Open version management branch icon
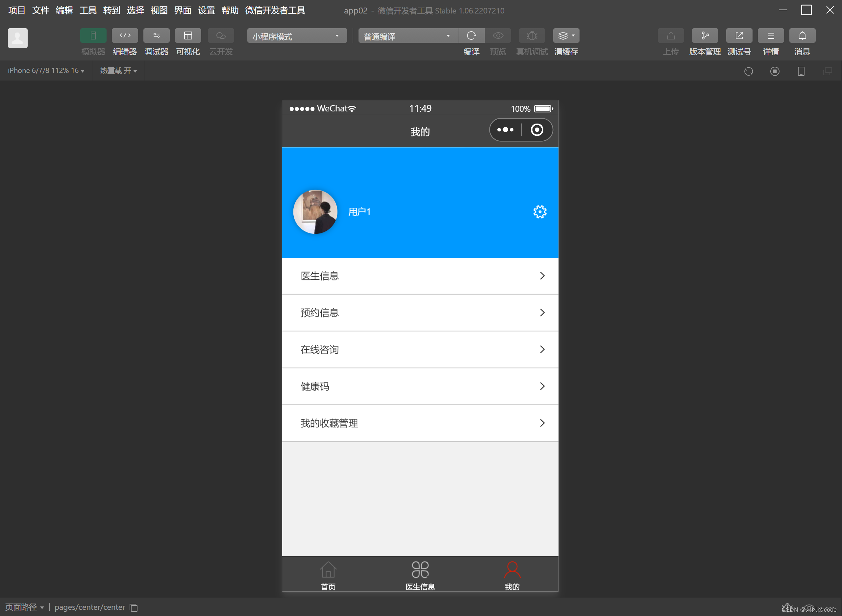This screenshot has width=842, height=616. click(x=705, y=36)
